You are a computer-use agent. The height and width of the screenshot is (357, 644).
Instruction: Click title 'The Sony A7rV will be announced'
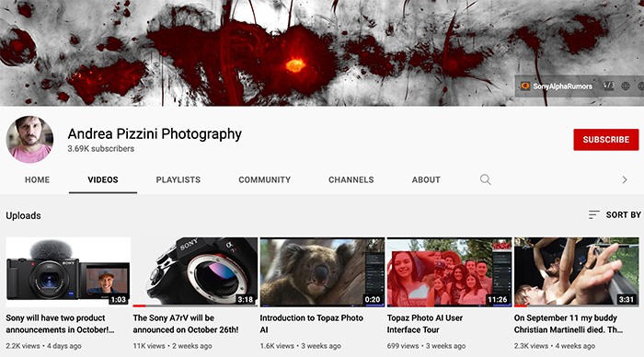(186, 324)
